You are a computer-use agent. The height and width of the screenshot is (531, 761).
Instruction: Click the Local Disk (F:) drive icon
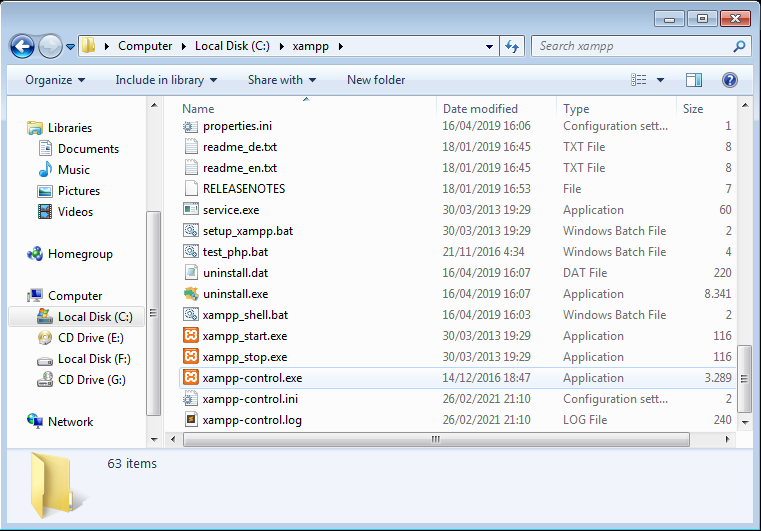[x=45, y=361]
